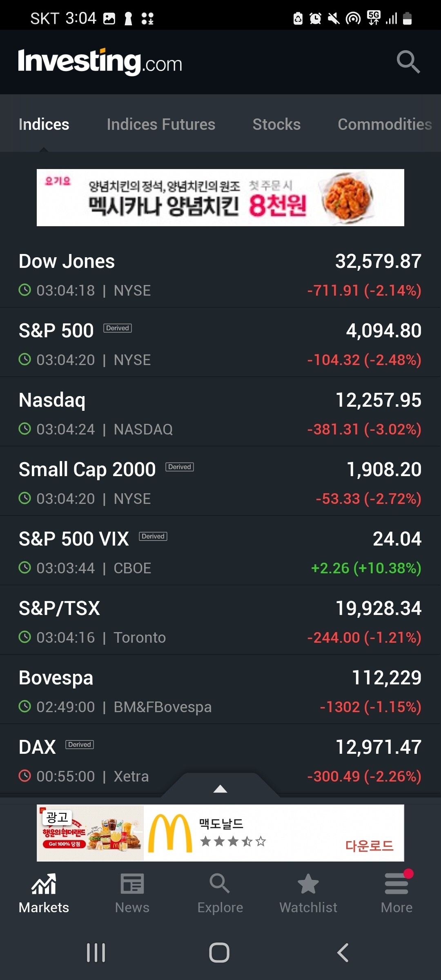Switch to the Indices Futures tab
The height and width of the screenshot is (980, 441).
click(161, 124)
